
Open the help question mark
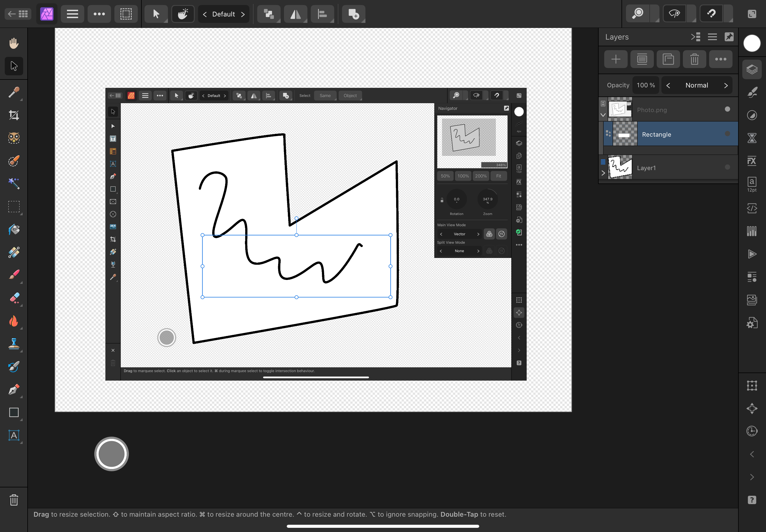[x=752, y=500]
